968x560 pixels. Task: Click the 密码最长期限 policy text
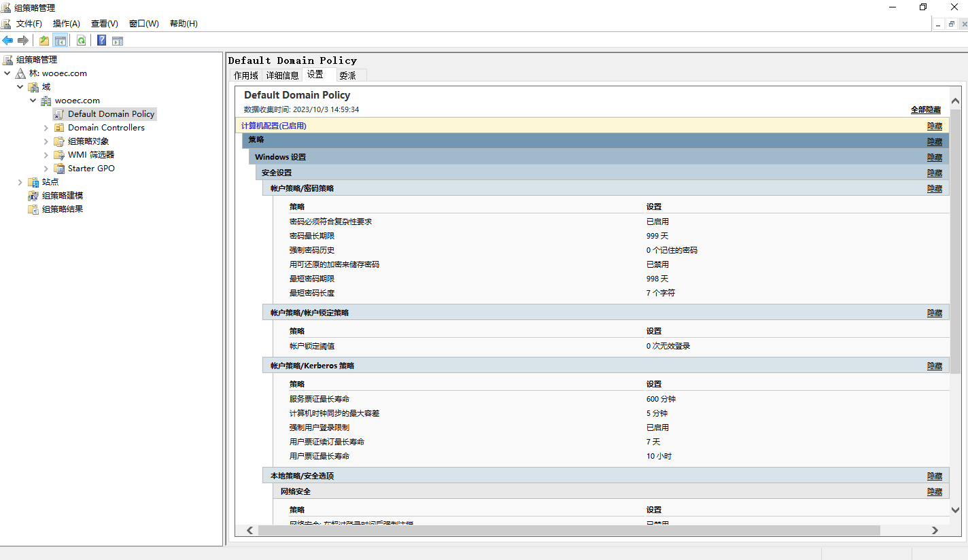[312, 236]
